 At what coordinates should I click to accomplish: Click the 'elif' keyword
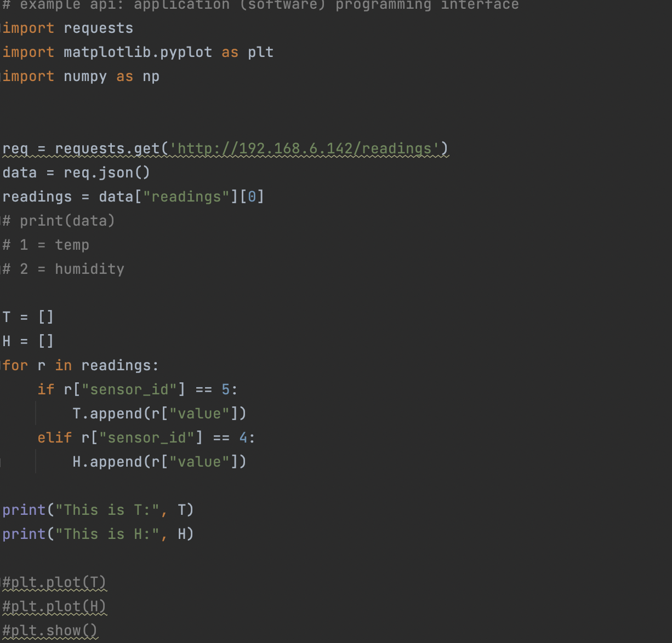coord(55,438)
